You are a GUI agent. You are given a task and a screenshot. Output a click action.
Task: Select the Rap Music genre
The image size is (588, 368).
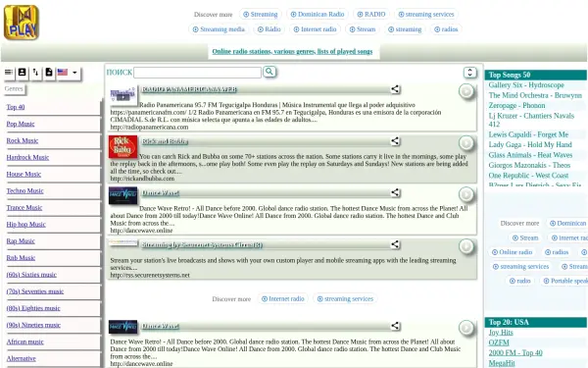(21, 241)
